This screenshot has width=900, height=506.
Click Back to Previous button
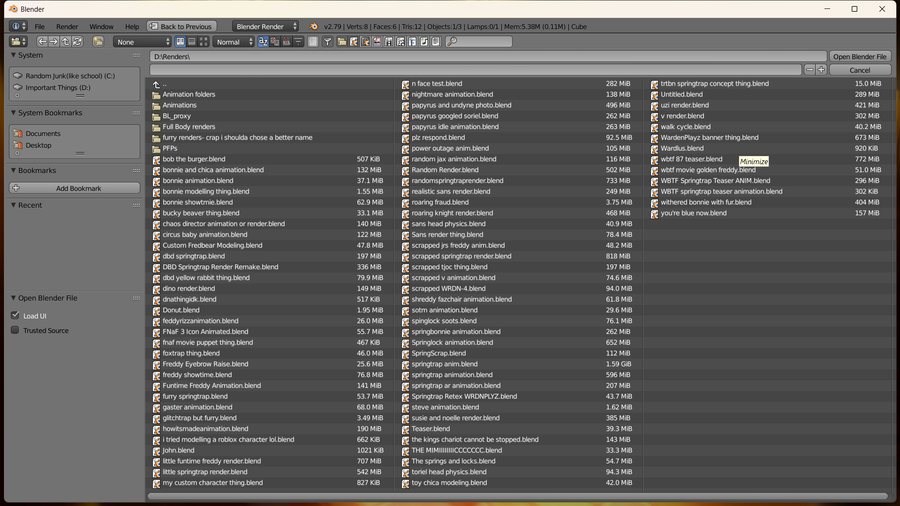181,26
